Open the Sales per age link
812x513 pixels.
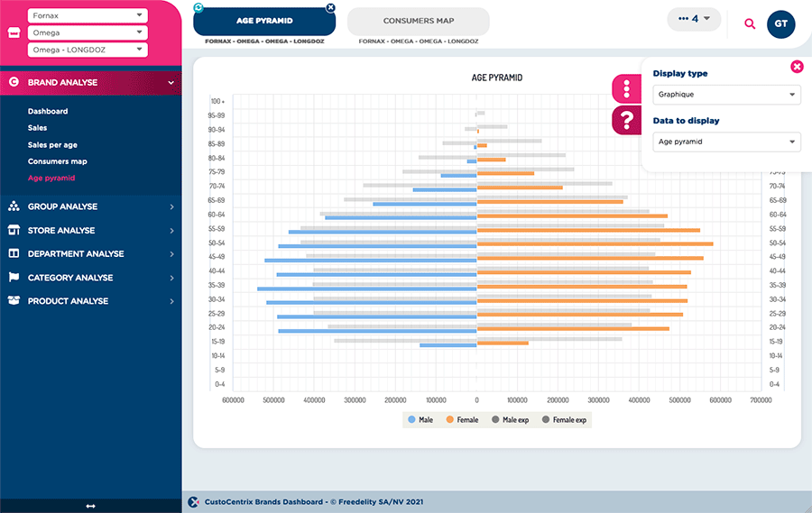(x=52, y=144)
